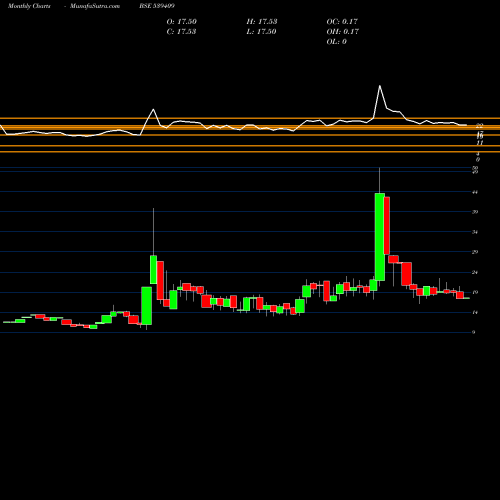Click the "OC: 0.17" readout
Screen dimensions: 500x500
(342, 22)
